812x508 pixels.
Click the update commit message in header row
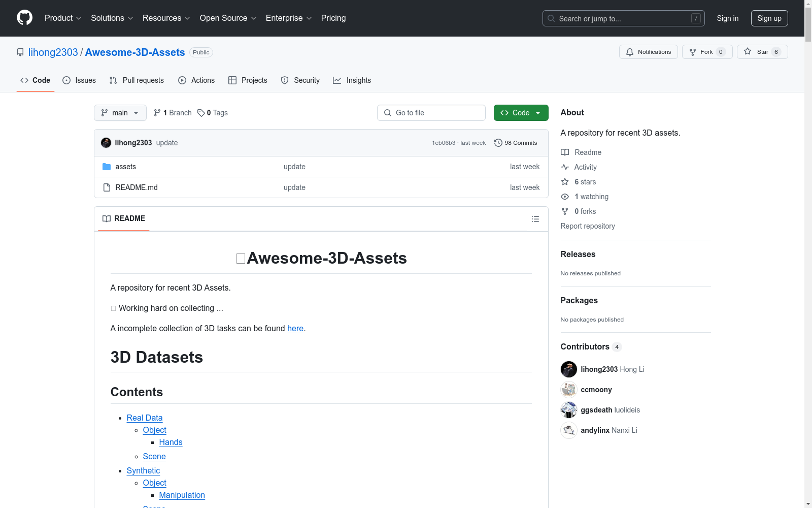(x=167, y=143)
